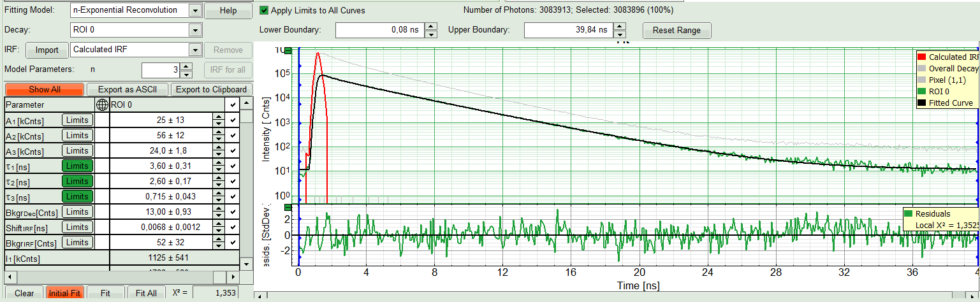Screen dimensions: 980x302
Task: Click the Show All button
Action: pos(45,90)
